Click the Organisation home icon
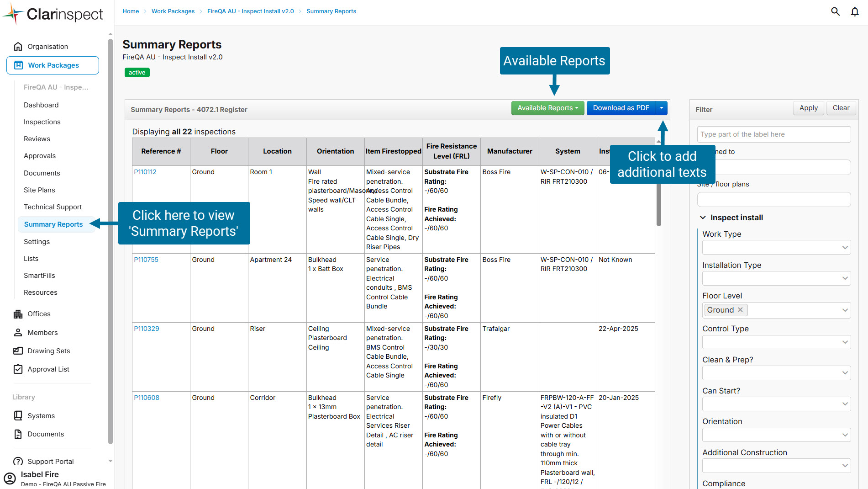 (x=18, y=46)
